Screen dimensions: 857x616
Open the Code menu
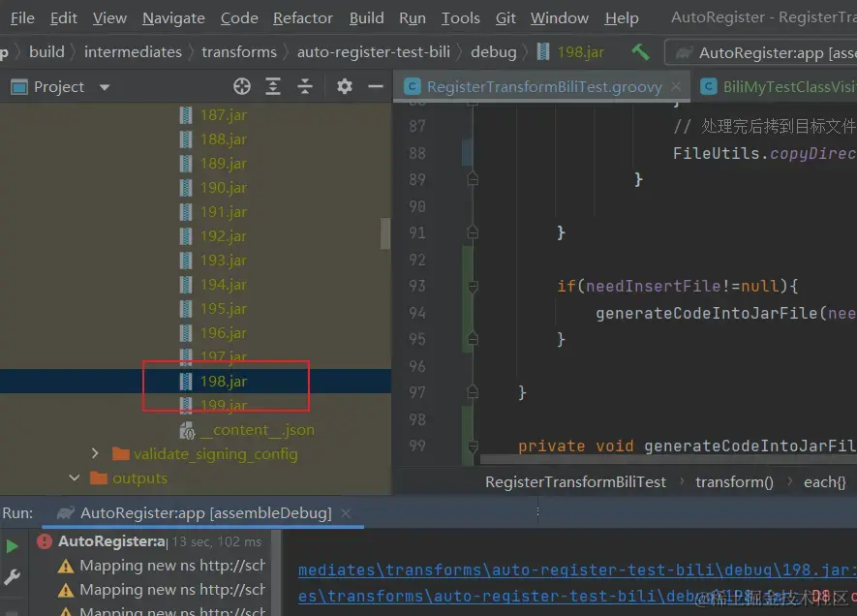click(239, 18)
